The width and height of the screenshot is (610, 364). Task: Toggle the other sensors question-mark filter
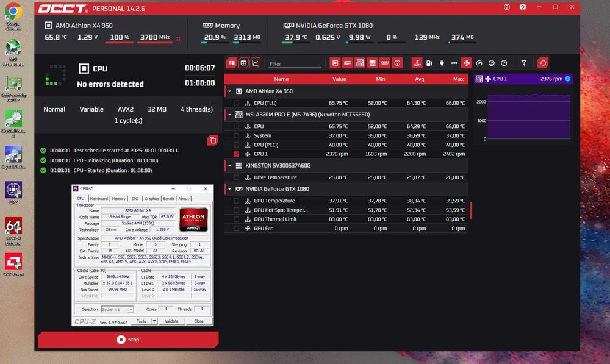(x=504, y=63)
